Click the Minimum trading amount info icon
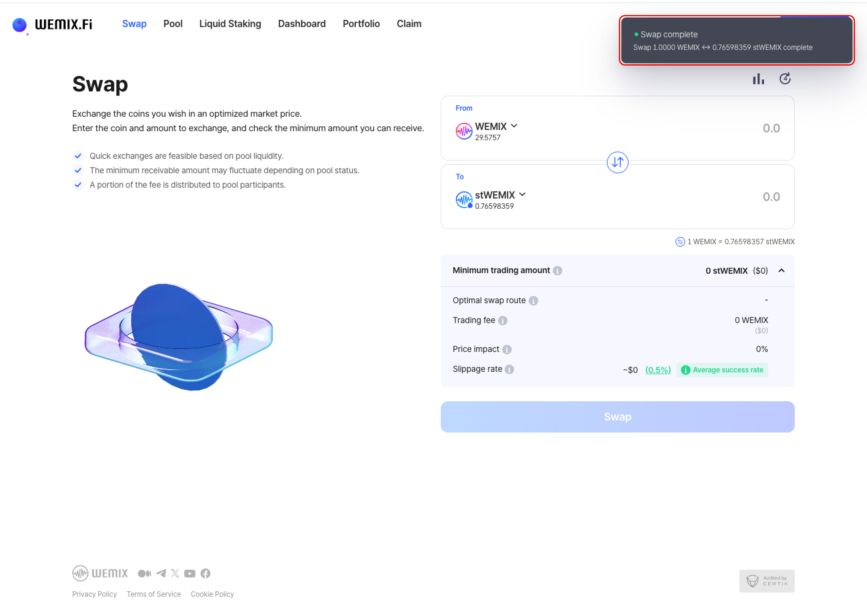Viewport: 867px width, 616px height. (x=557, y=270)
